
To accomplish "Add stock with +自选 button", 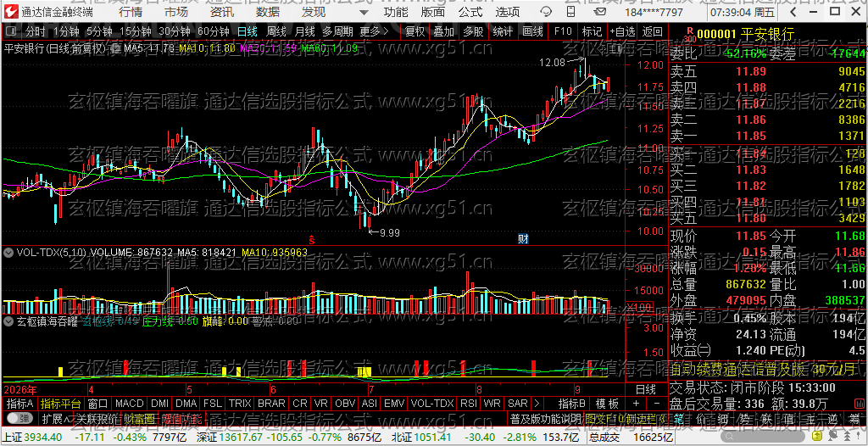I will point(623,31).
